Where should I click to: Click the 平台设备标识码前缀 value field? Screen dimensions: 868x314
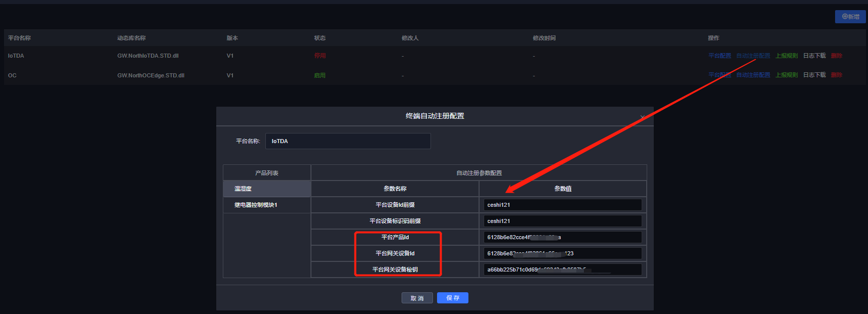pos(563,221)
